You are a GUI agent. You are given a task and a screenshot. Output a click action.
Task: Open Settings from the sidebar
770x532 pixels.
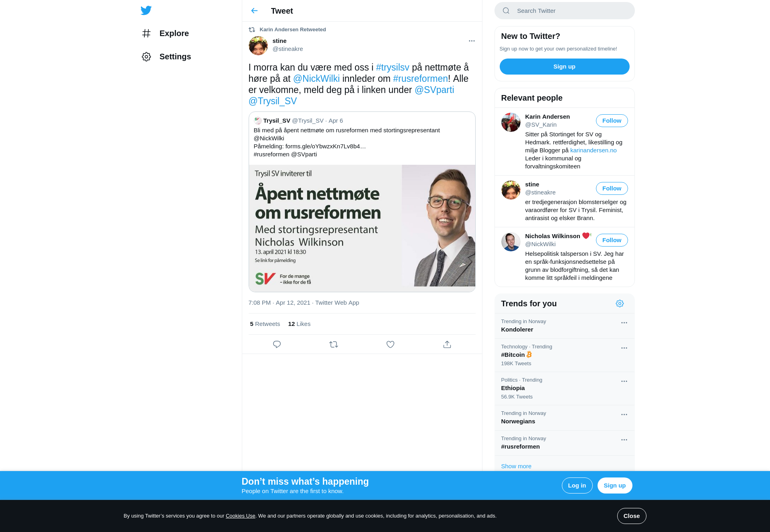[x=166, y=57]
